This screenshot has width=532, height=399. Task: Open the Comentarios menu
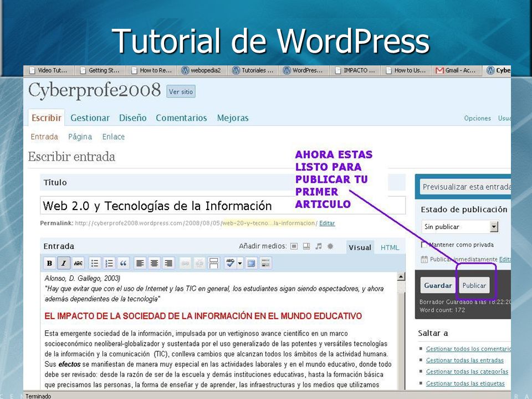point(181,118)
